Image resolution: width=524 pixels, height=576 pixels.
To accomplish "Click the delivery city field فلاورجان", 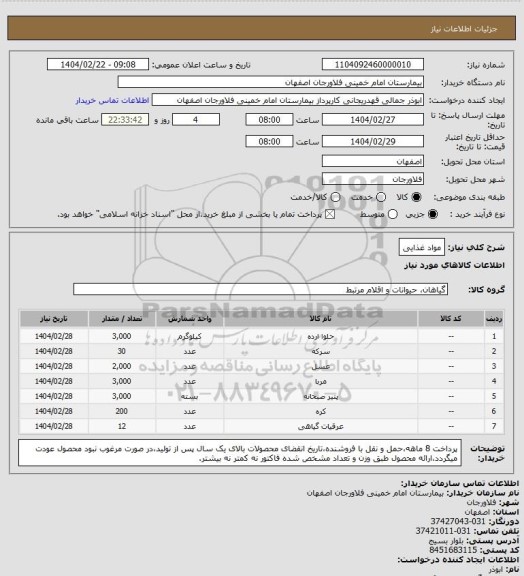I will pyautogui.click(x=373, y=179).
